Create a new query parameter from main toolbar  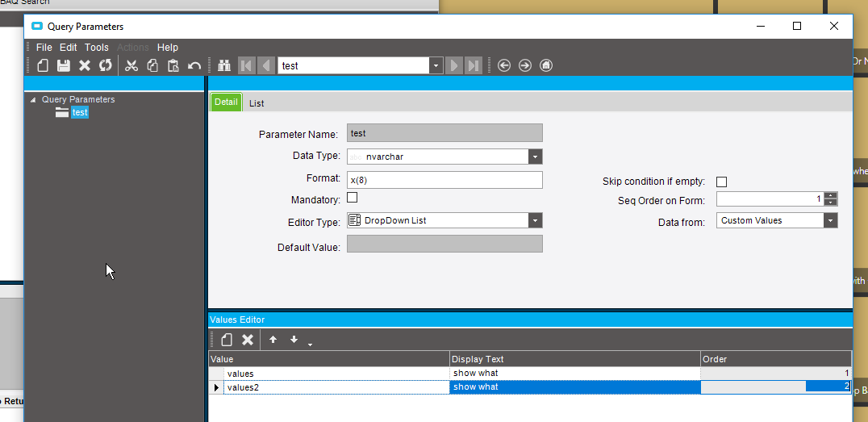click(43, 65)
